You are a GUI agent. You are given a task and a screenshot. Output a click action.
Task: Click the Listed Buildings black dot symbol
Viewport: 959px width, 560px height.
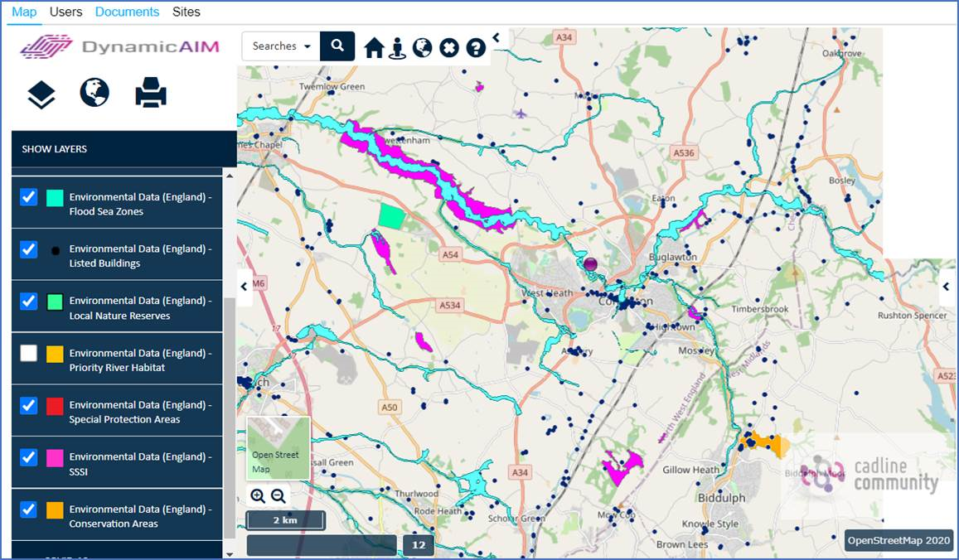click(55, 251)
